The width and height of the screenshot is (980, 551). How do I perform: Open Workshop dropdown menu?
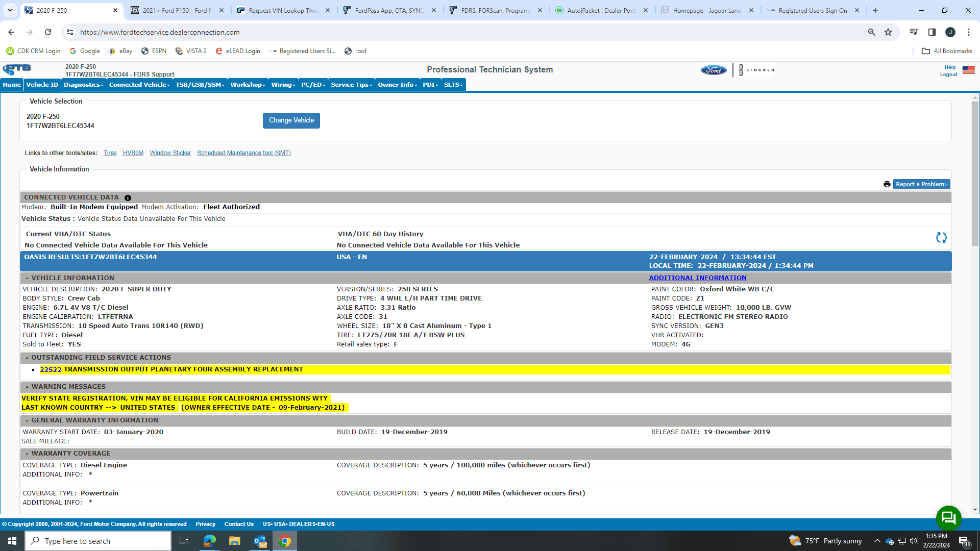(248, 85)
